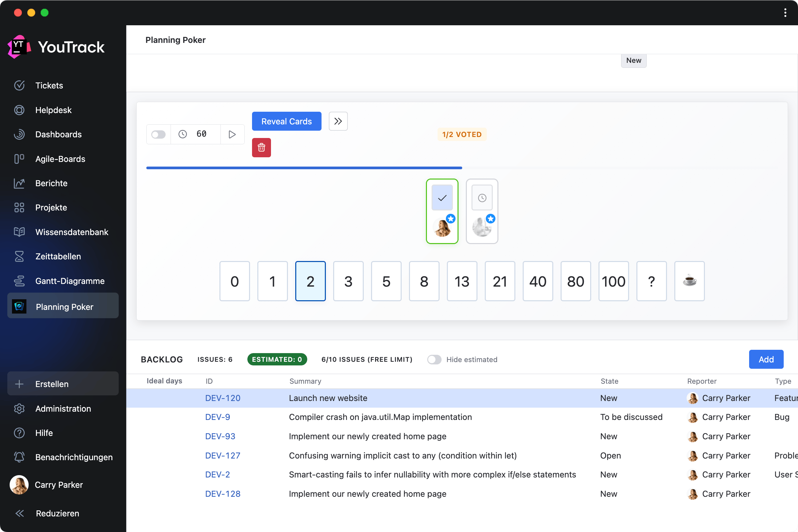This screenshot has height=532, width=798.
Task: Start the timer with play icon
Action: 232,134
